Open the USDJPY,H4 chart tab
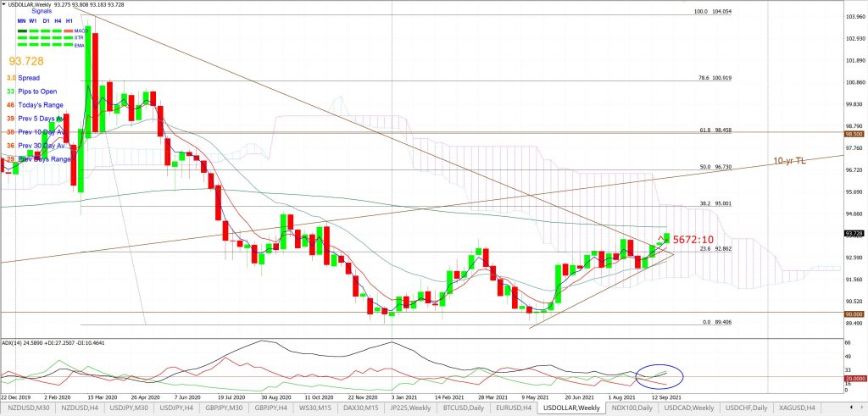Screen dimensions: 868x416 tap(175, 408)
